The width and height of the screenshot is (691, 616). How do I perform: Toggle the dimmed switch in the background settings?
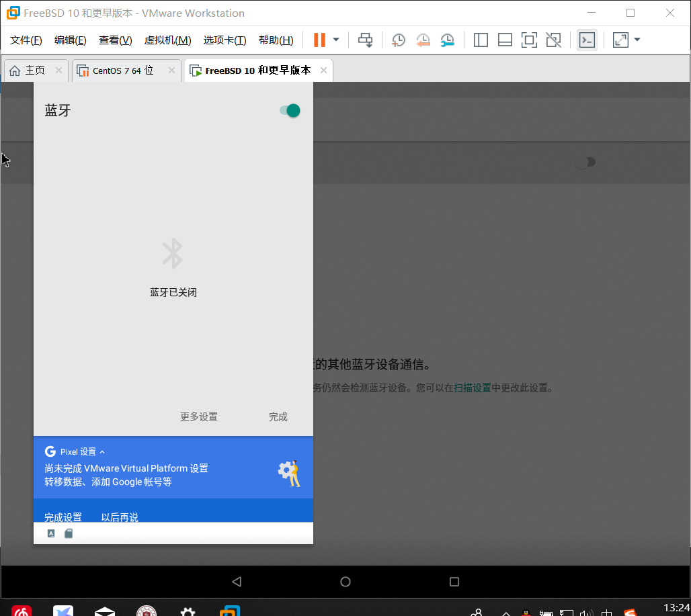585,163
